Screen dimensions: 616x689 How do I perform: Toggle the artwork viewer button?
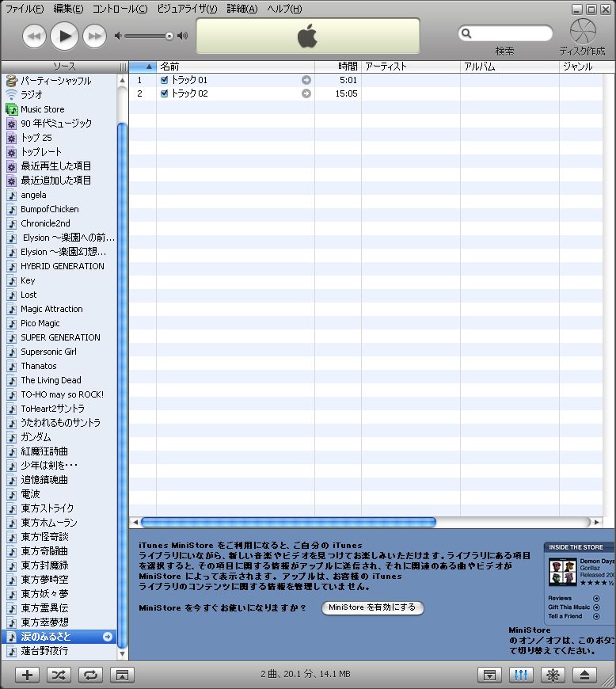(122, 675)
